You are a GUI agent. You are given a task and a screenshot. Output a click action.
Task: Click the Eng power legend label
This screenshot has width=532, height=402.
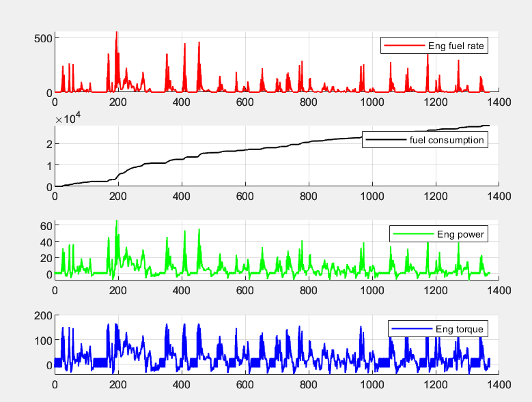tap(460, 234)
